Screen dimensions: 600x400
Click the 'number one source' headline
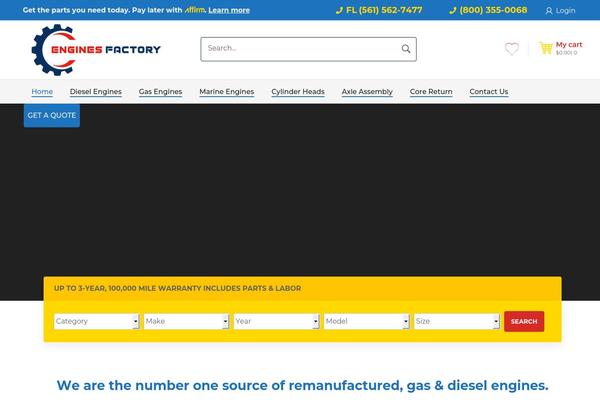pyautogui.click(x=302, y=385)
